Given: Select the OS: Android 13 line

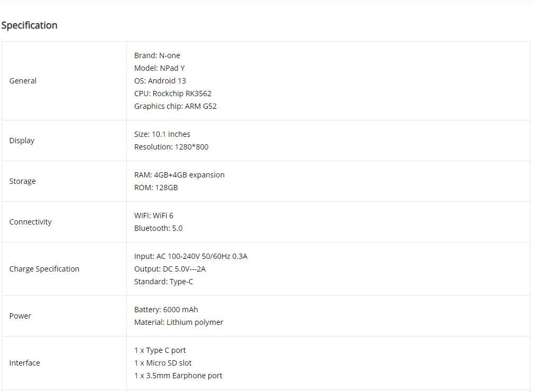Looking at the screenshot, I should (x=160, y=81).
